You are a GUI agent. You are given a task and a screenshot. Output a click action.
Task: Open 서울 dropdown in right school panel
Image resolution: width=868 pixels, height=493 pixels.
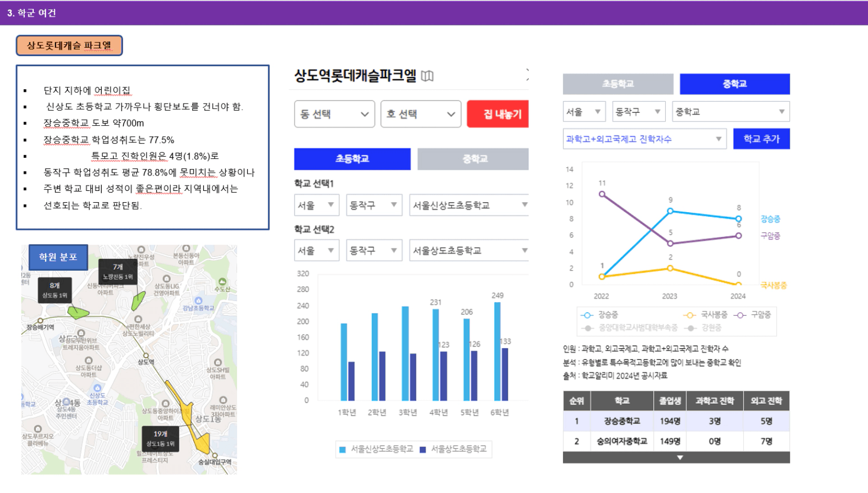584,112
